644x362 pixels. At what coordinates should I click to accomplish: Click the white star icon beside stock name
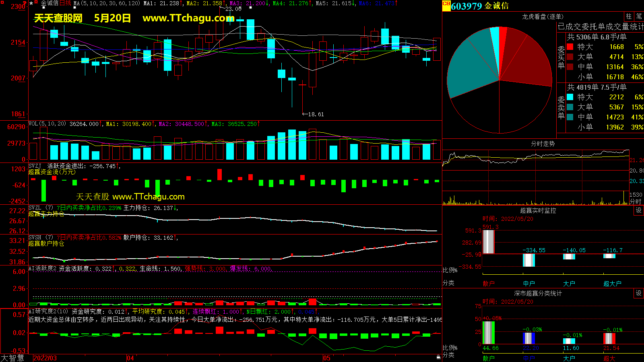pos(31,3)
